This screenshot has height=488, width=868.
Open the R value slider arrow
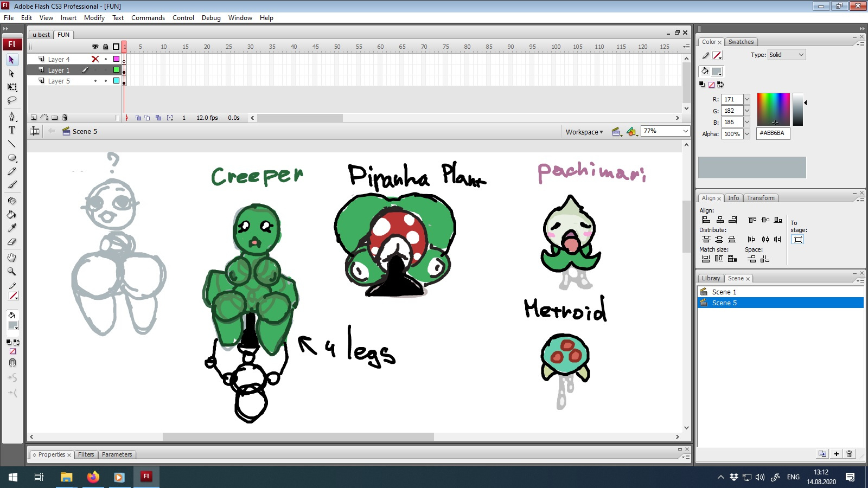(746, 99)
